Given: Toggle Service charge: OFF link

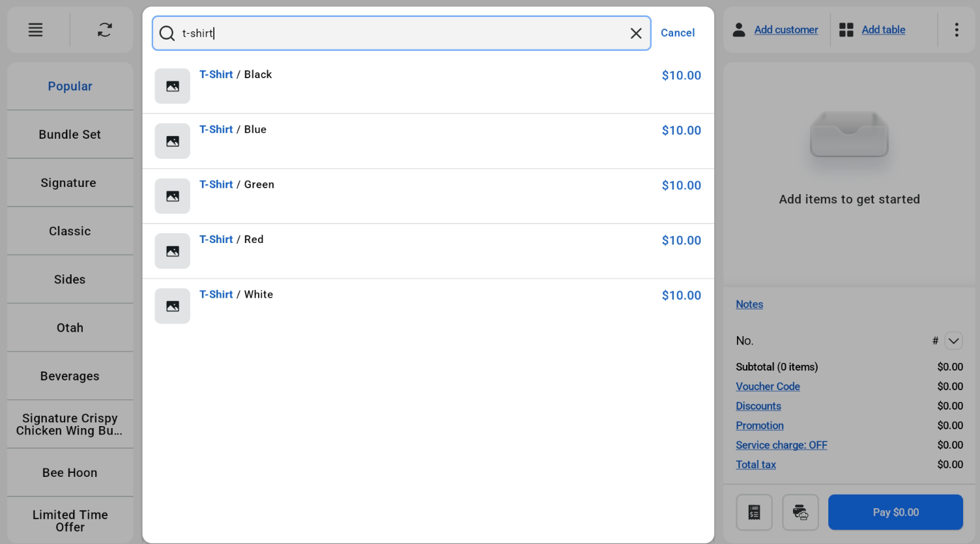Looking at the screenshot, I should [x=781, y=445].
